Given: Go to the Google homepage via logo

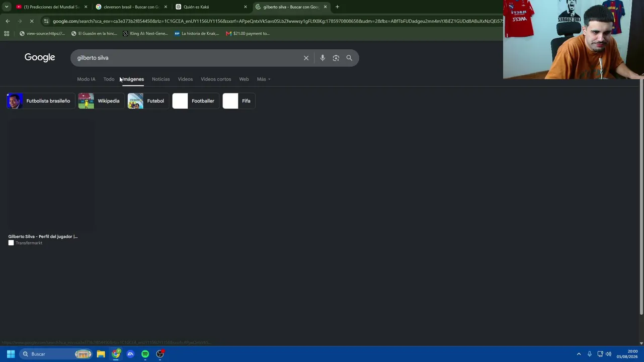Looking at the screenshot, I should click(40, 57).
